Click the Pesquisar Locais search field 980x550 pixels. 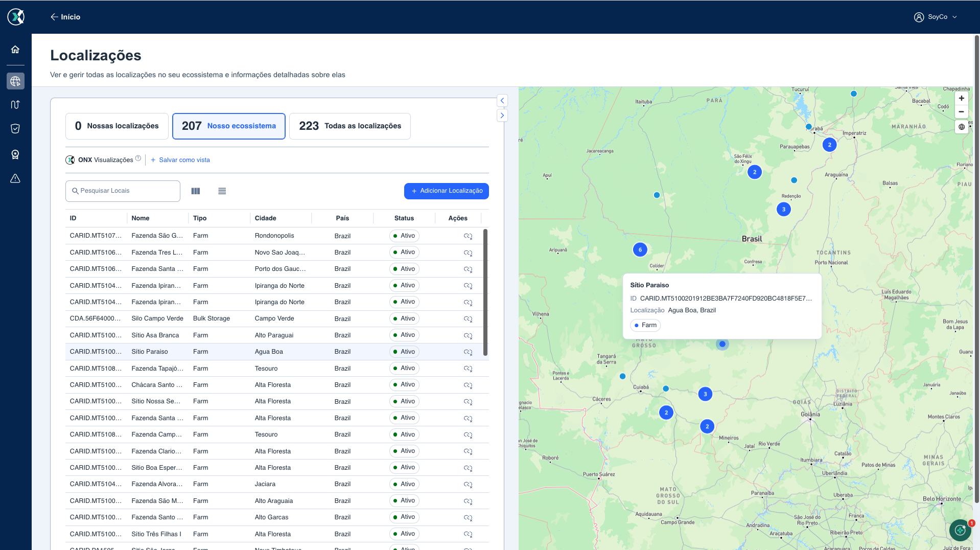pos(123,191)
